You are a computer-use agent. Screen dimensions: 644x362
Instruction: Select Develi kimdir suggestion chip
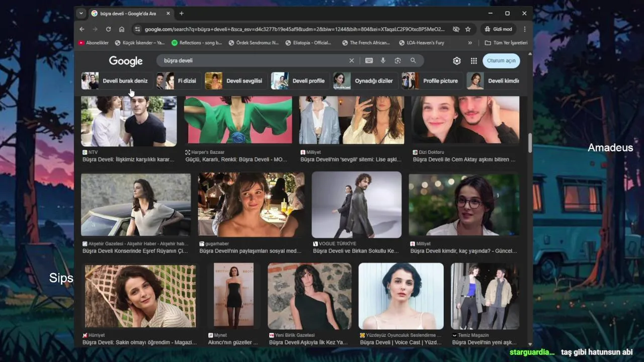pyautogui.click(x=493, y=81)
